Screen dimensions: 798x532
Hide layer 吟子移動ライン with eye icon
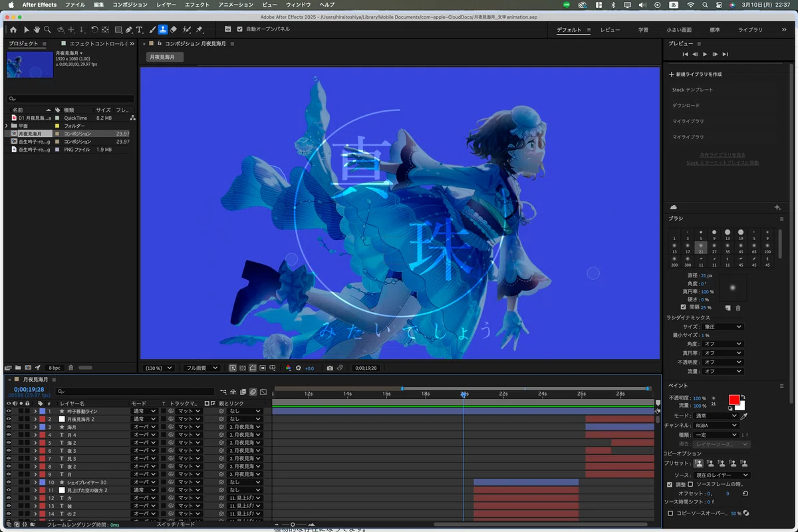pos(9,412)
